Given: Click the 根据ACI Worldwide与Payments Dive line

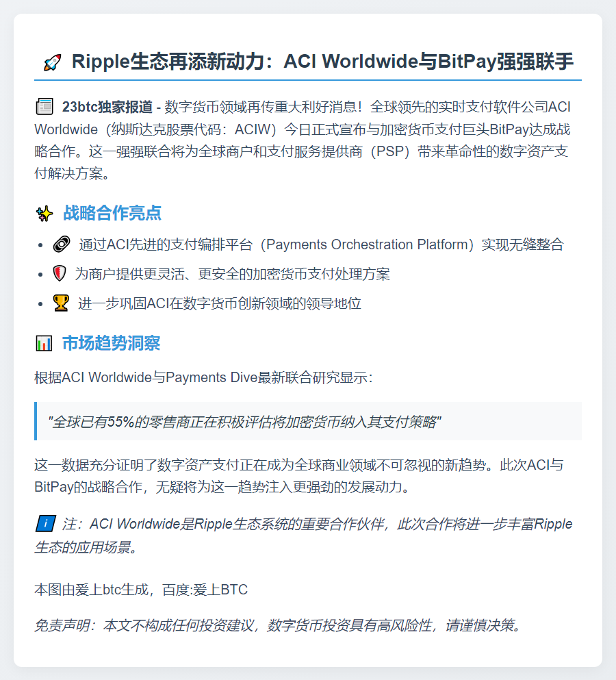Looking at the screenshot, I should point(203,377).
